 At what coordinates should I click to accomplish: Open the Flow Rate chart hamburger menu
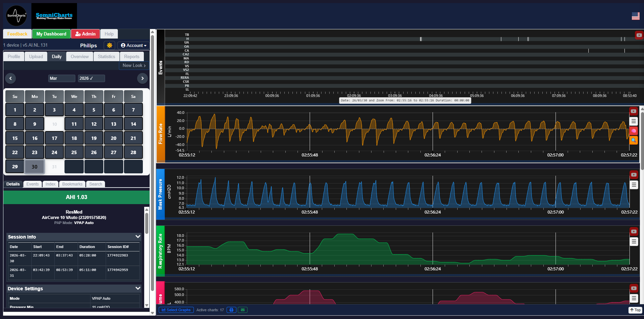(x=634, y=121)
